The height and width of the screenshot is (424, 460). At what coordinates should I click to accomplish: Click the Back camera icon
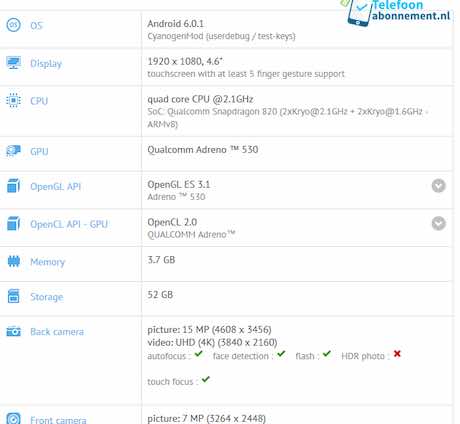click(13, 331)
